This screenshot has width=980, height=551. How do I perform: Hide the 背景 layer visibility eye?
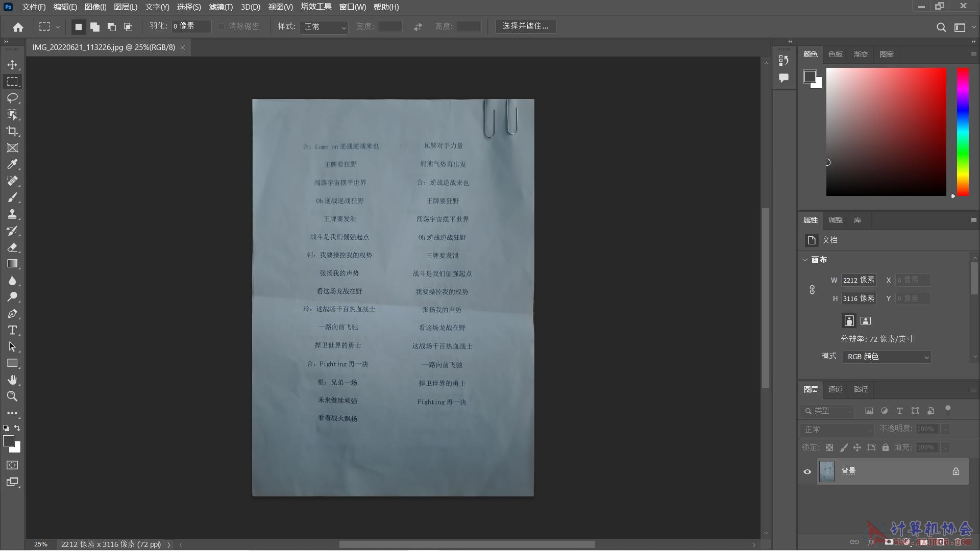click(x=807, y=471)
